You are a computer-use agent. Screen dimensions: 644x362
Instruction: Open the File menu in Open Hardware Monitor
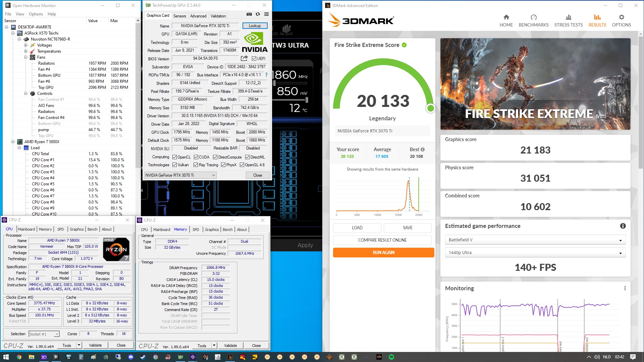(8, 14)
